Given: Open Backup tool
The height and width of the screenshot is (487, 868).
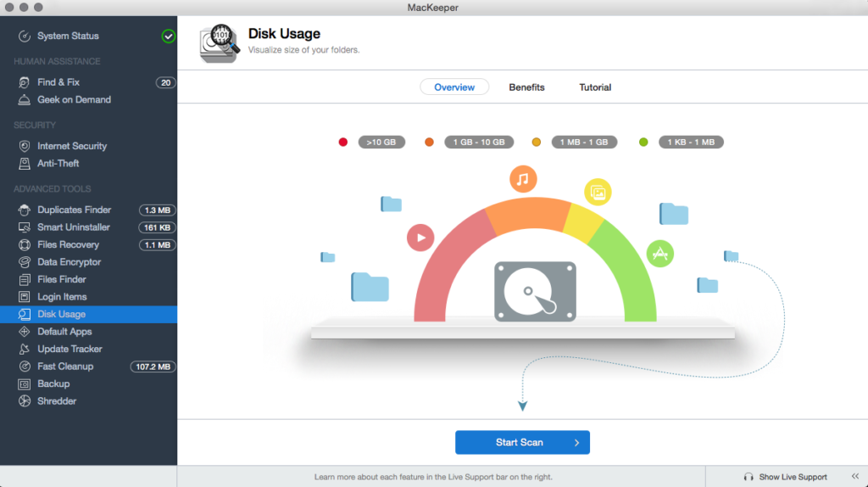Looking at the screenshot, I should [53, 384].
